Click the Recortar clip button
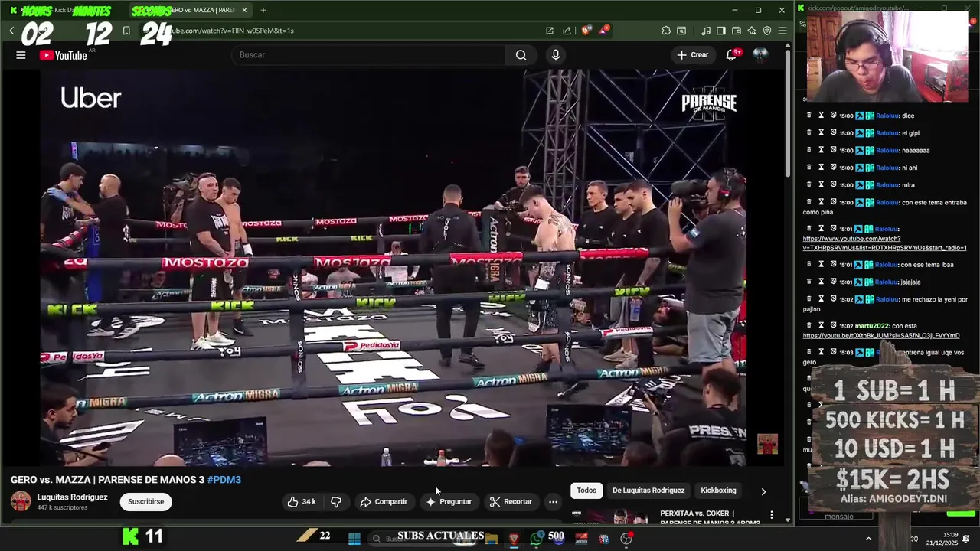Image resolution: width=980 pixels, height=551 pixels. click(511, 502)
